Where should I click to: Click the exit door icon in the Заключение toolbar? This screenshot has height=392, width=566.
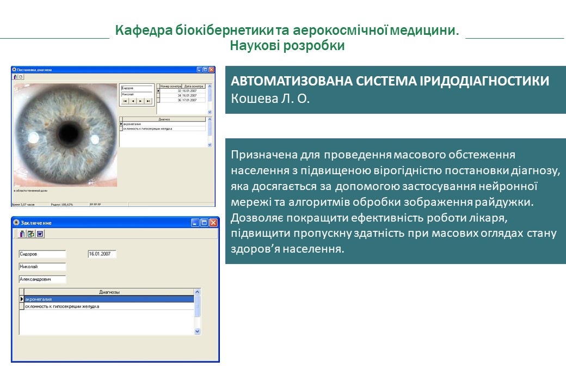(x=22, y=234)
